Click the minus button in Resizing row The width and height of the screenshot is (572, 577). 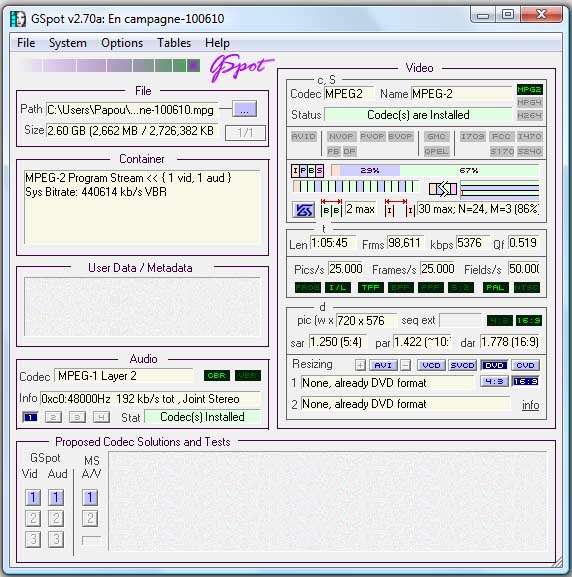(405, 365)
